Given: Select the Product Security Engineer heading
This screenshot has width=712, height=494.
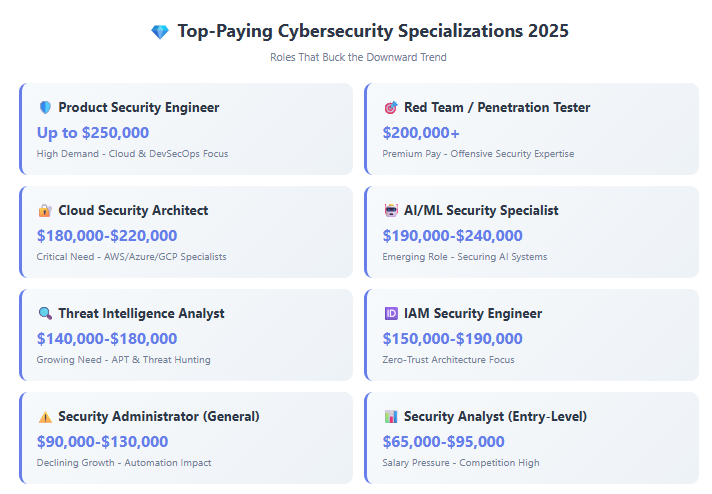Looking at the screenshot, I should coord(138,108).
